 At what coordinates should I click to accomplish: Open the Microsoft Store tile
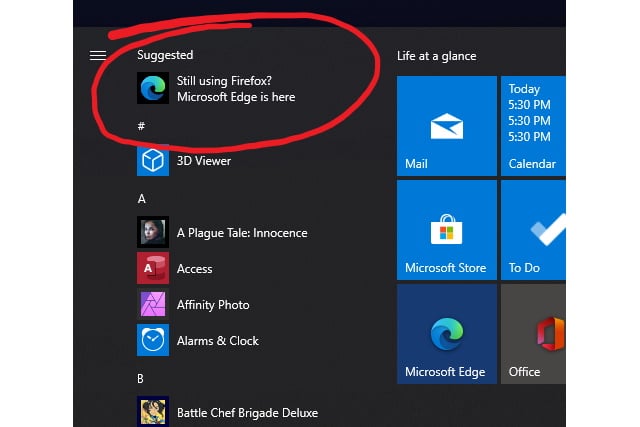click(446, 230)
